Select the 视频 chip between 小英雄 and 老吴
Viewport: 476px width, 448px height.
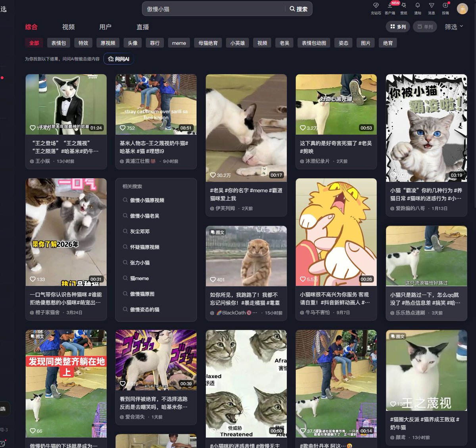[x=262, y=43]
